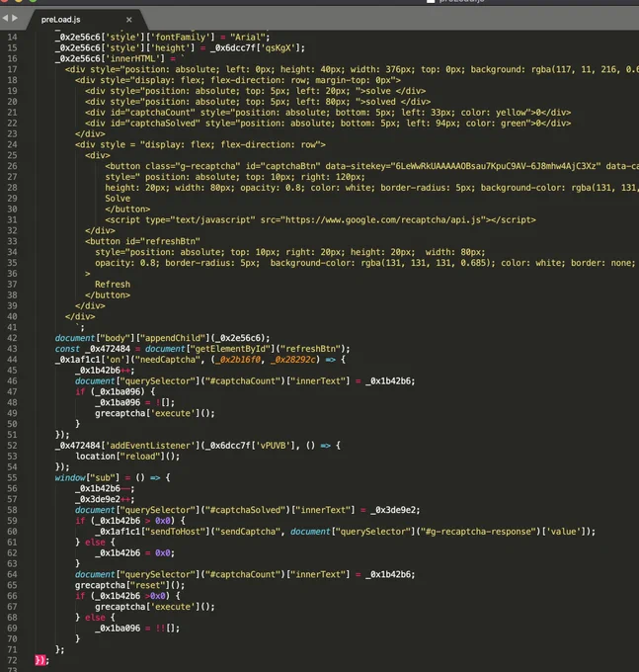Screen dimensions: 639x672
Task: Click 'refreshBtn' string on line 43
Action: click(x=310, y=349)
